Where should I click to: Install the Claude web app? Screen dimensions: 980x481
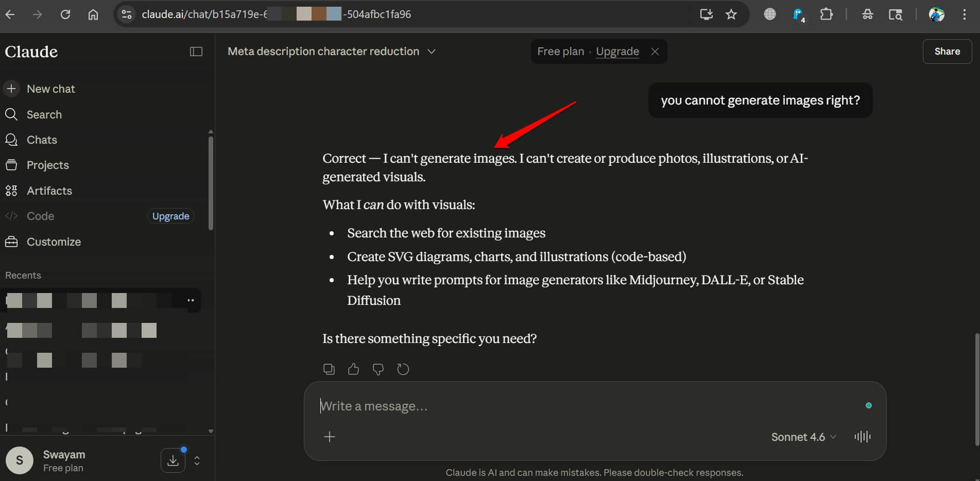pyautogui.click(x=706, y=14)
